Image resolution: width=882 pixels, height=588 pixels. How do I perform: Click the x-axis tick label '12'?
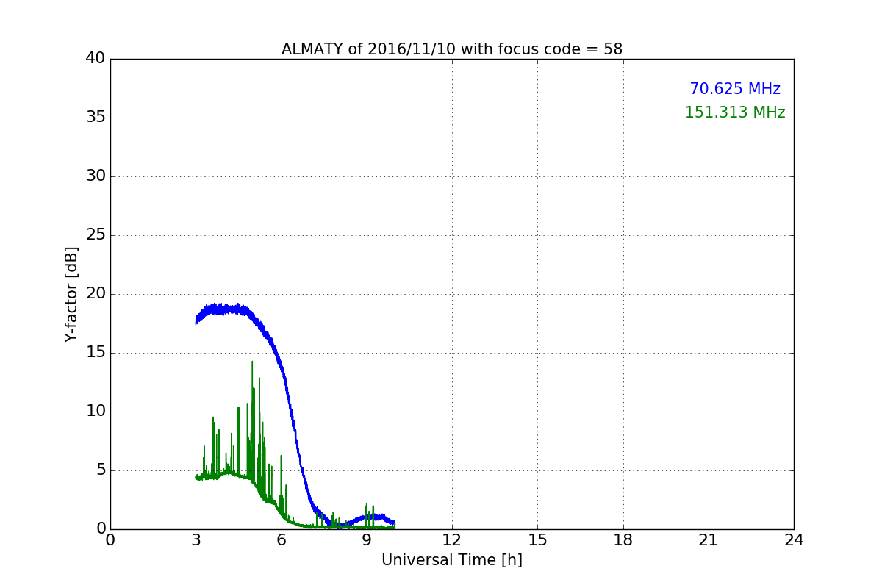coord(452,539)
